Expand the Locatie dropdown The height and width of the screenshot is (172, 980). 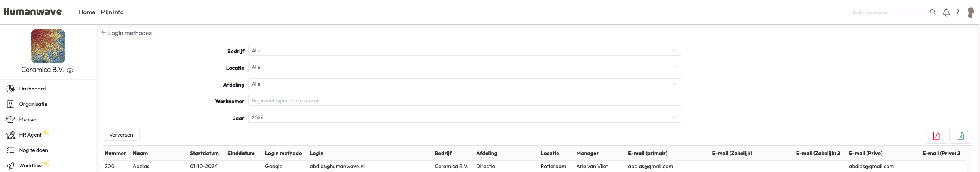[464, 67]
